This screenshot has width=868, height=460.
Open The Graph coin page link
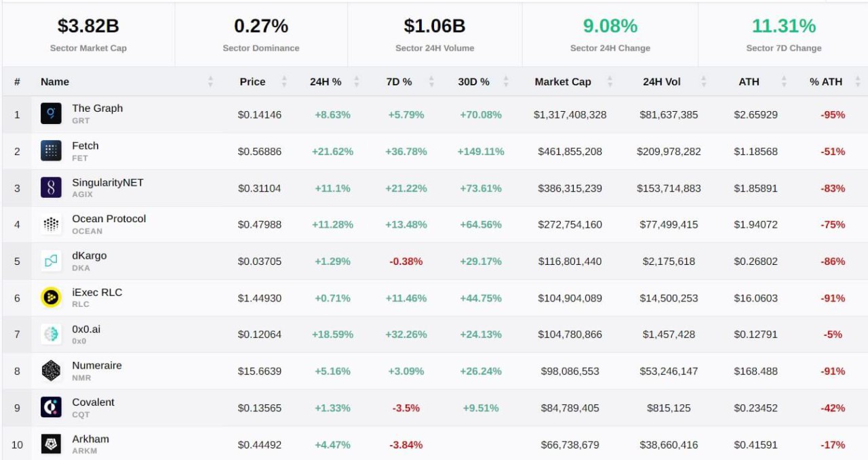97,108
